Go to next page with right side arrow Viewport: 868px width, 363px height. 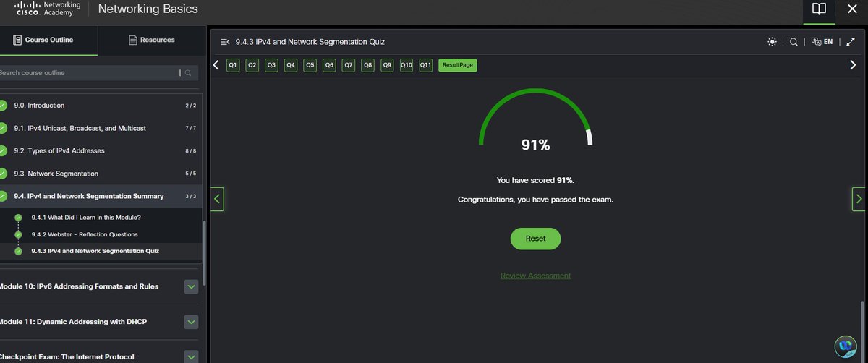tap(859, 199)
